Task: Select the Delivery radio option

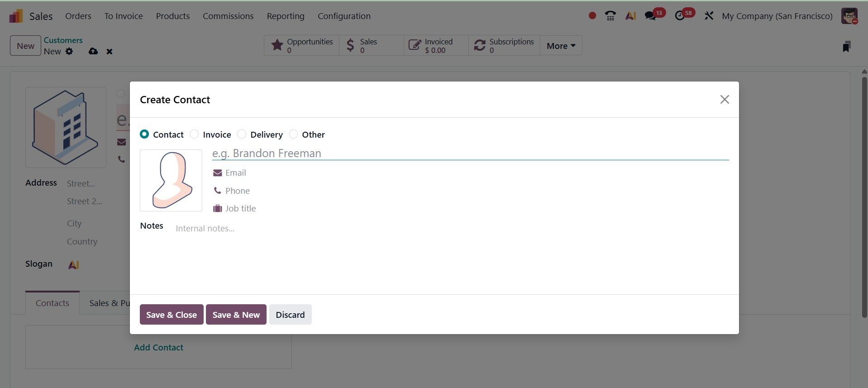Action: pos(242,134)
